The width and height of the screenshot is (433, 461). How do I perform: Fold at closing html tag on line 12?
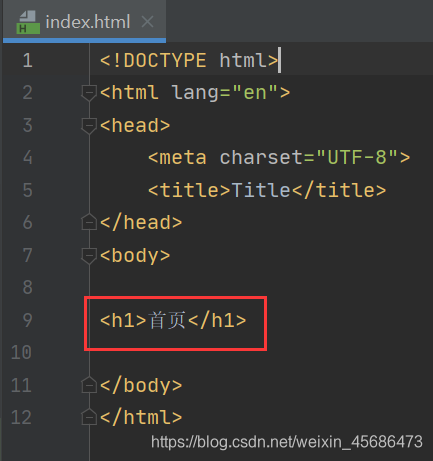pyautogui.click(x=89, y=417)
